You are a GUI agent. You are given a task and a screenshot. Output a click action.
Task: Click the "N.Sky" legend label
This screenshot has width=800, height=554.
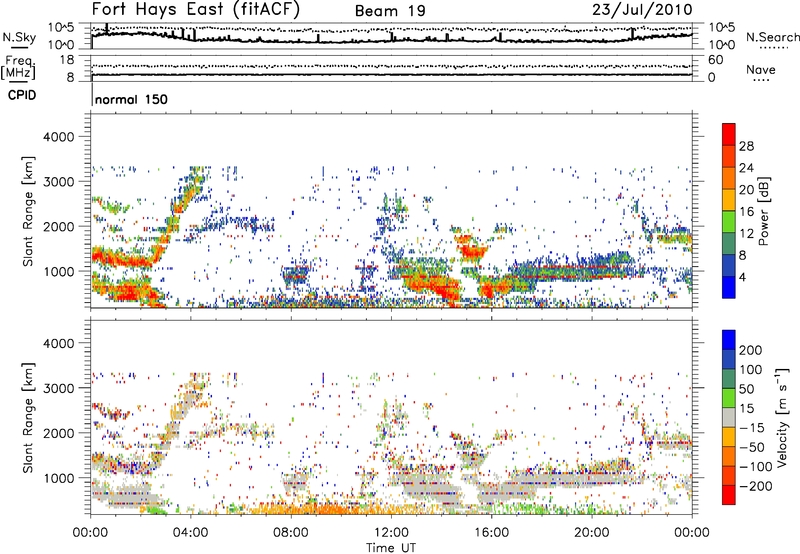pyautogui.click(x=19, y=37)
